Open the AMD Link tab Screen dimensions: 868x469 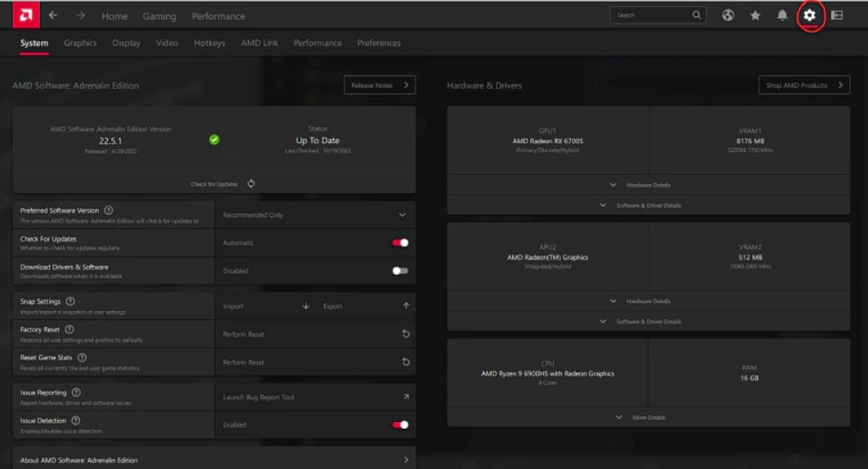(260, 44)
